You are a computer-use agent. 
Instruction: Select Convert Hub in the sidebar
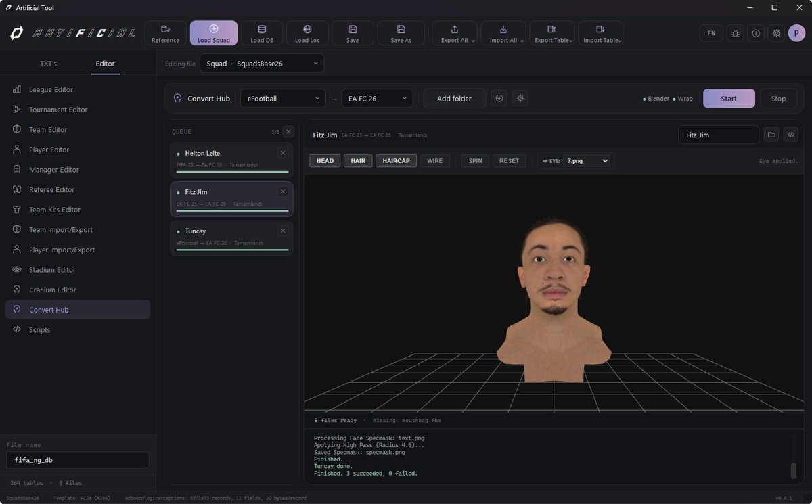78,310
